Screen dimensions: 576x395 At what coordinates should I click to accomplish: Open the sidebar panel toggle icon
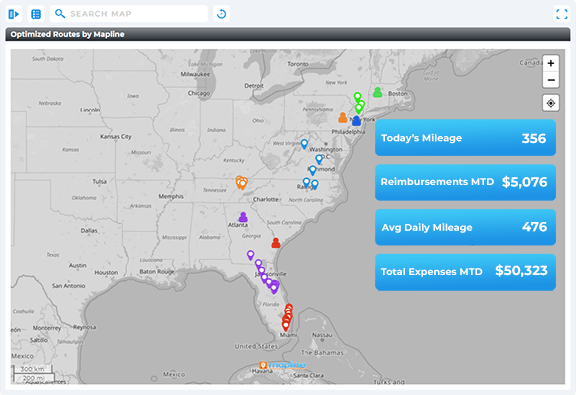tap(14, 14)
